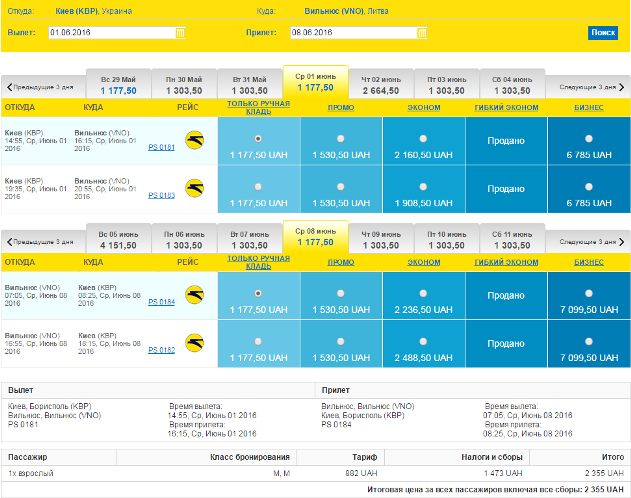
Task: Switch to outbound tab Чт 02 июнь
Action: click(x=381, y=84)
